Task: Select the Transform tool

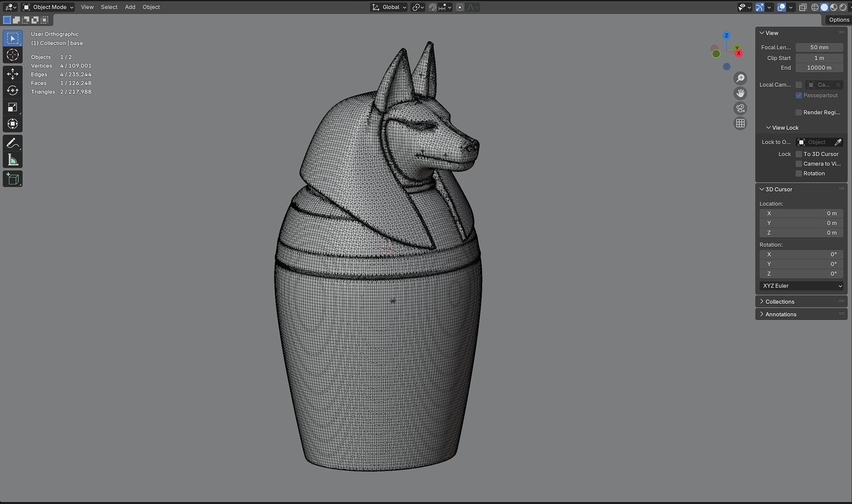Action: [12, 124]
